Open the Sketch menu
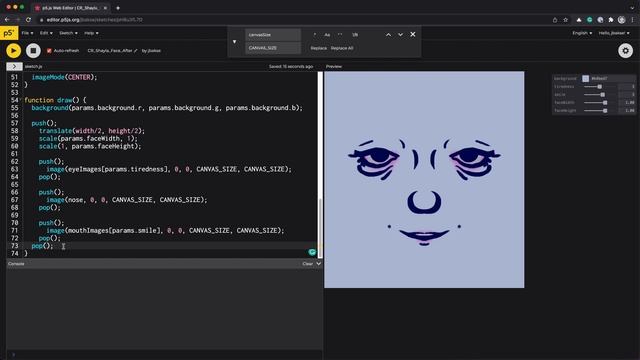Screen dimensions: 640x360 tap(68, 33)
